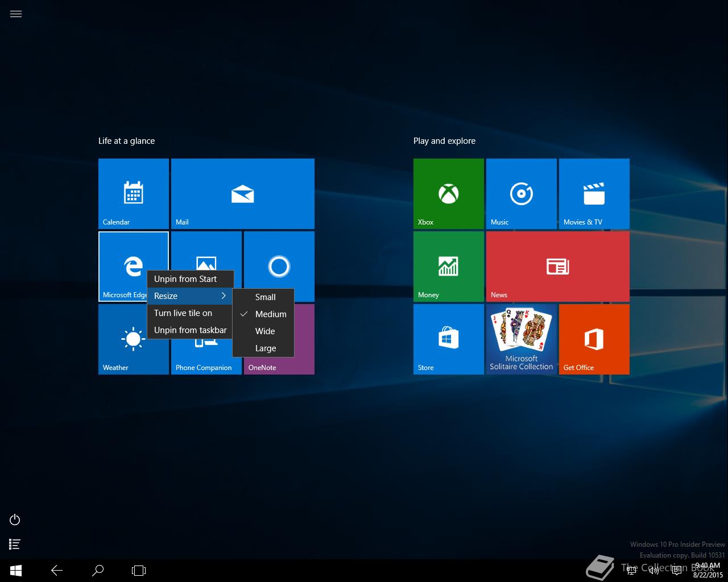Open the All apps list icon
Screen dimensions: 728x582
tap(15, 544)
